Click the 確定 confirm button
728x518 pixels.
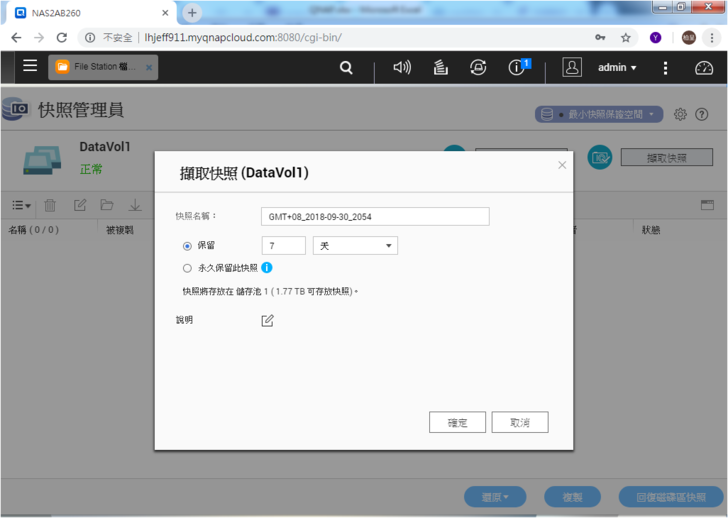(457, 423)
